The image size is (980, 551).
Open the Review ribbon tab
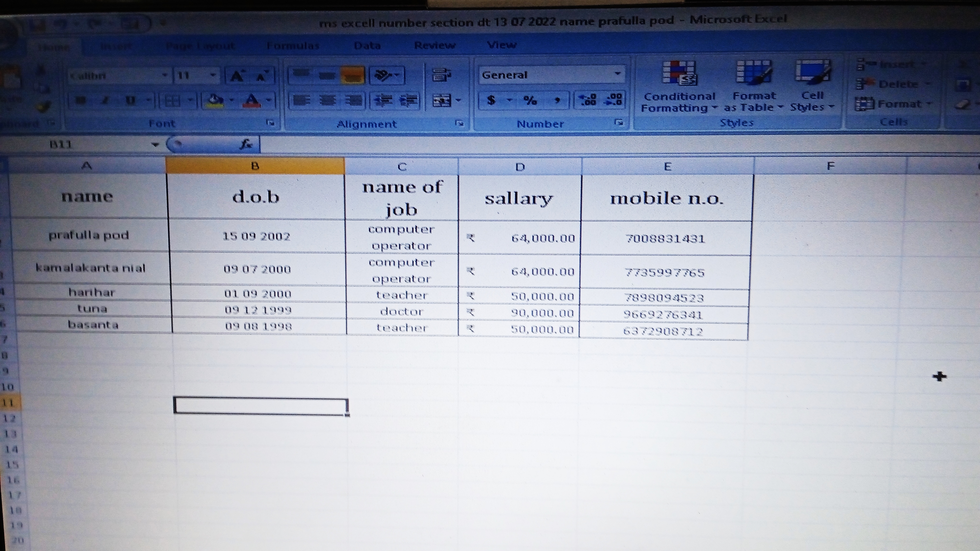click(434, 46)
